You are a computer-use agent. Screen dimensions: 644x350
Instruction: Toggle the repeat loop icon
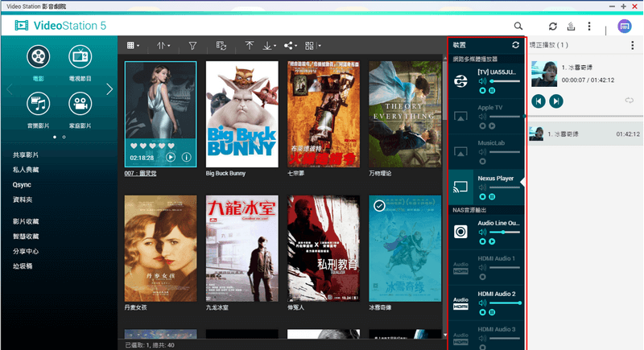[630, 101]
